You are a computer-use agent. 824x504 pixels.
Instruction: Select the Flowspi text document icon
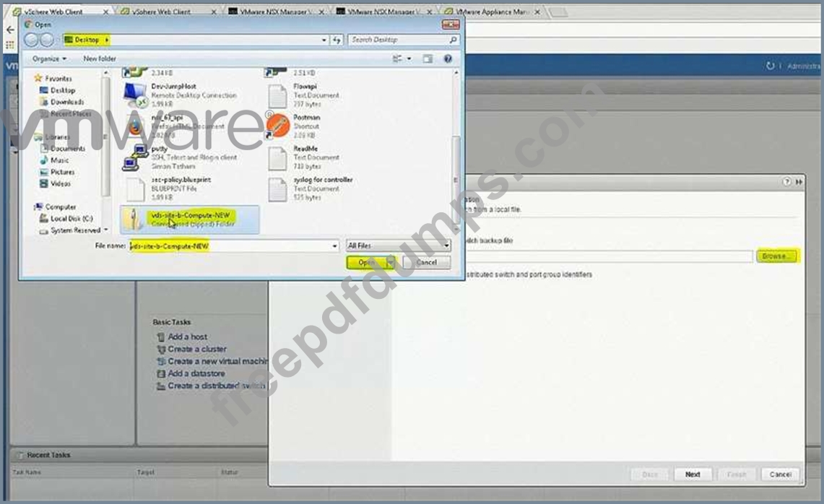click(x=277, y=96)
